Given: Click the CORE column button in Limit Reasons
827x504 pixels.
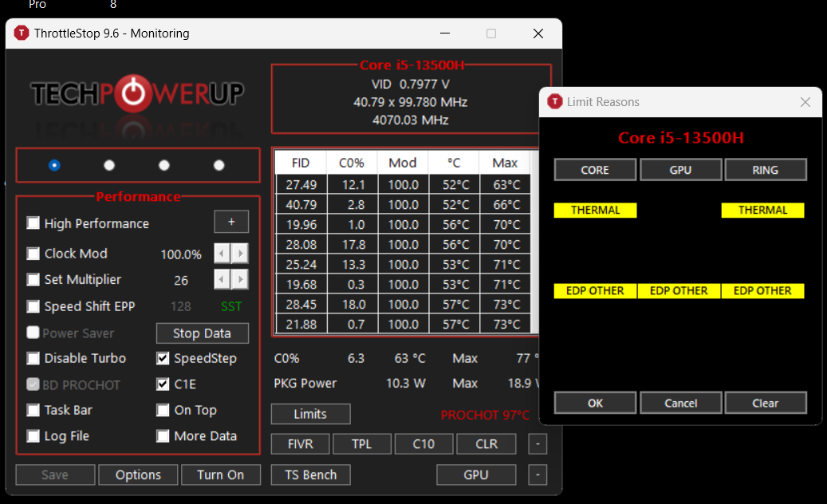Looking at the screenshot, I should click(595, 170).
